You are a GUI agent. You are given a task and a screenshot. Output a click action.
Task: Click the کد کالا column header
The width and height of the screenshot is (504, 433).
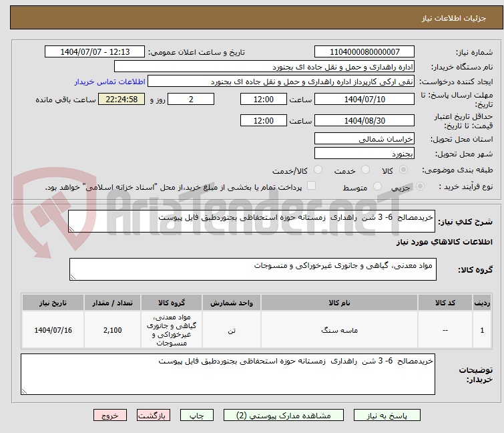[445, 303]
